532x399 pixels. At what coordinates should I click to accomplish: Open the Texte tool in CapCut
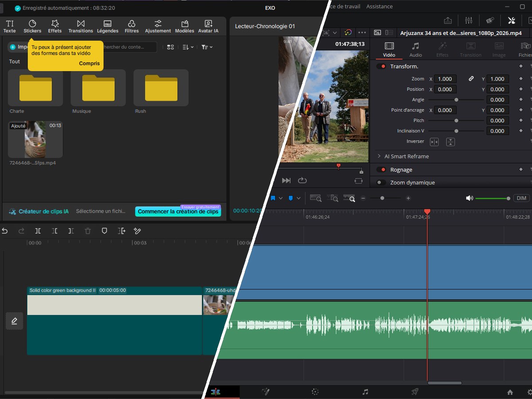[x=9, y=26]
